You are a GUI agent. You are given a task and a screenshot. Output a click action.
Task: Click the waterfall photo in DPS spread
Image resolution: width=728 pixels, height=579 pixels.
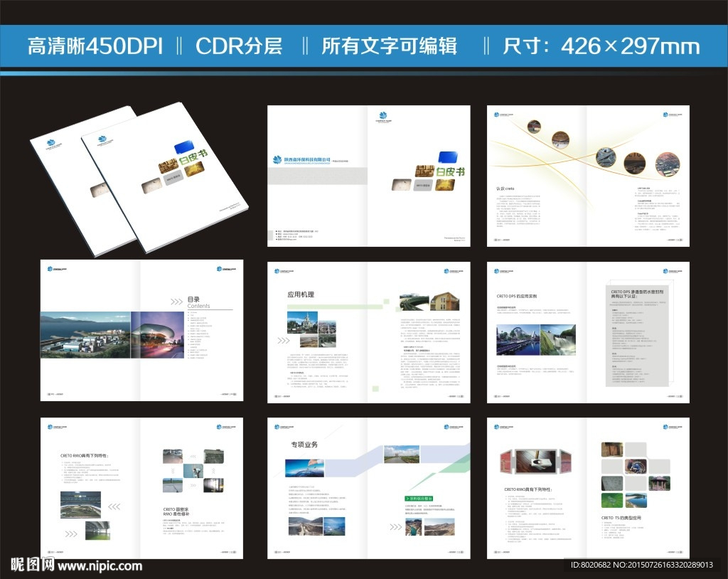(557, 340)
